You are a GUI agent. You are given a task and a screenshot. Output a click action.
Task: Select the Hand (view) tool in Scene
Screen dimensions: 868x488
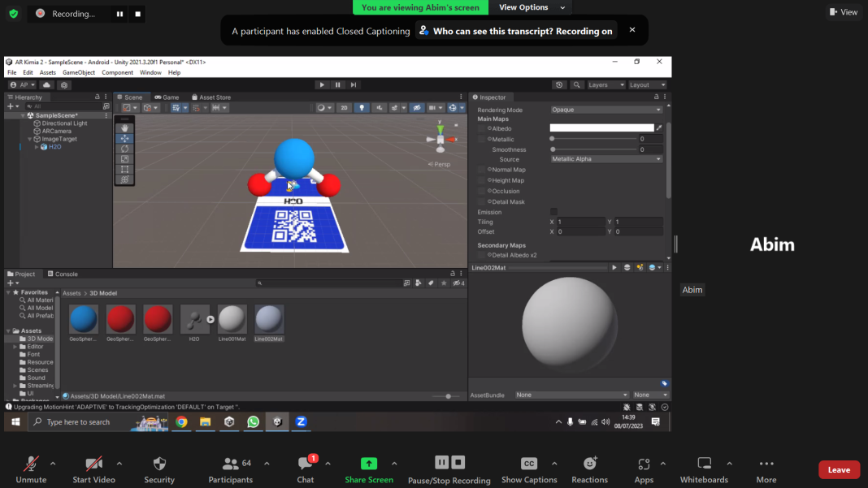point(124,127)
